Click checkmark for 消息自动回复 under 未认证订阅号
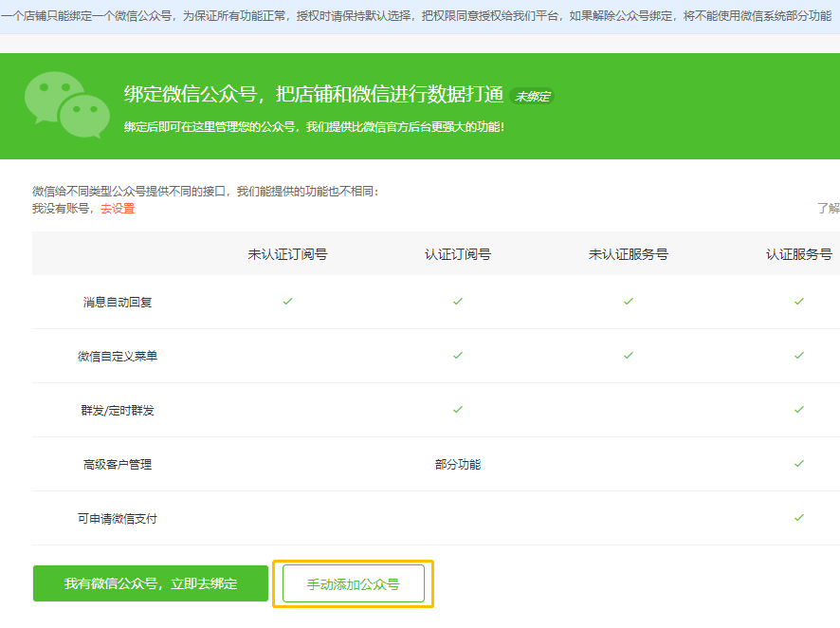Screen dimensions: 840x628 point(287,302)
